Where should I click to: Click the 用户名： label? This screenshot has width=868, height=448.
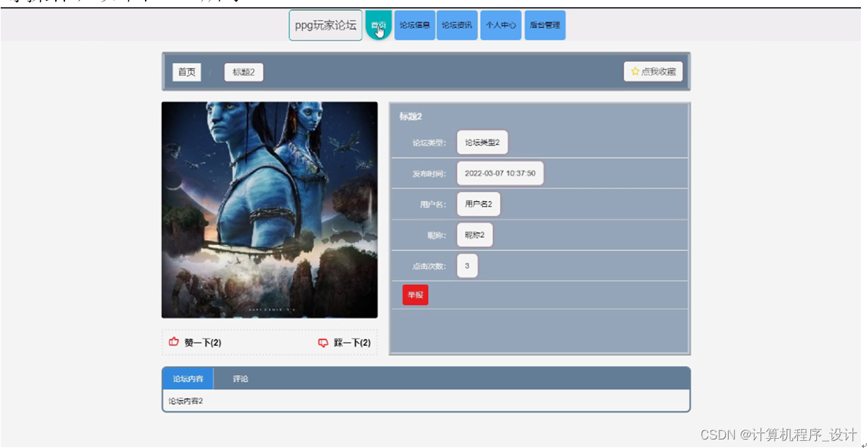[433, 205]
